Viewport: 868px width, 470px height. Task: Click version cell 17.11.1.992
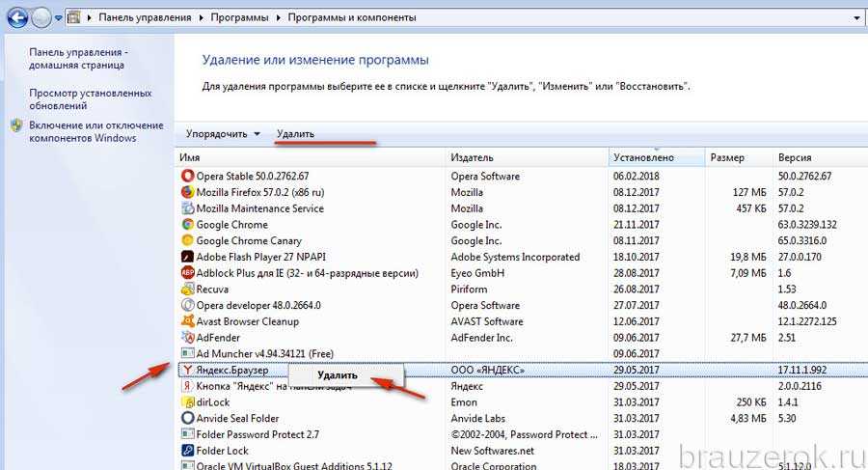pos(802,370)
